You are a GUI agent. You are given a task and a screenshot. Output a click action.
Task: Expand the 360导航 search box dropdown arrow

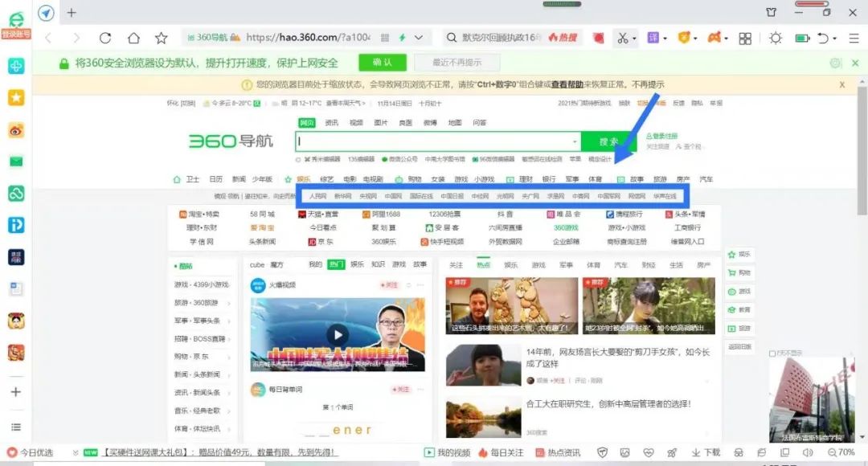click(575, 141)
